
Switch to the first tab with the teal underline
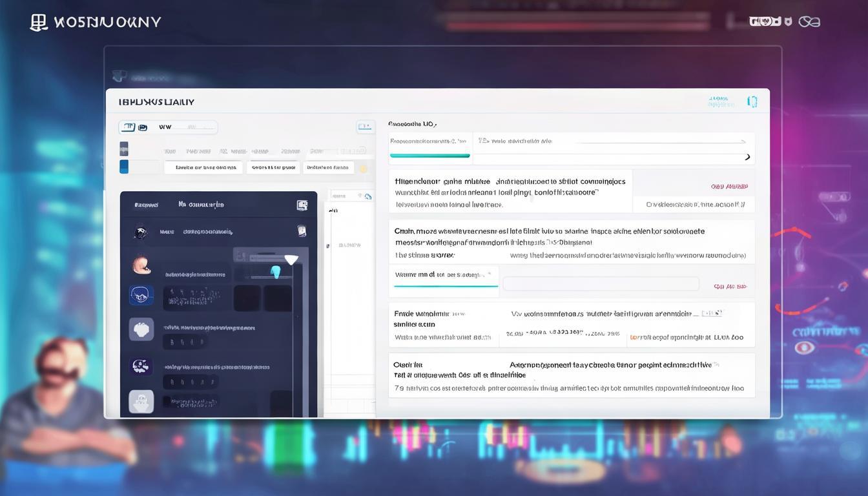click(x=429, y=147)
